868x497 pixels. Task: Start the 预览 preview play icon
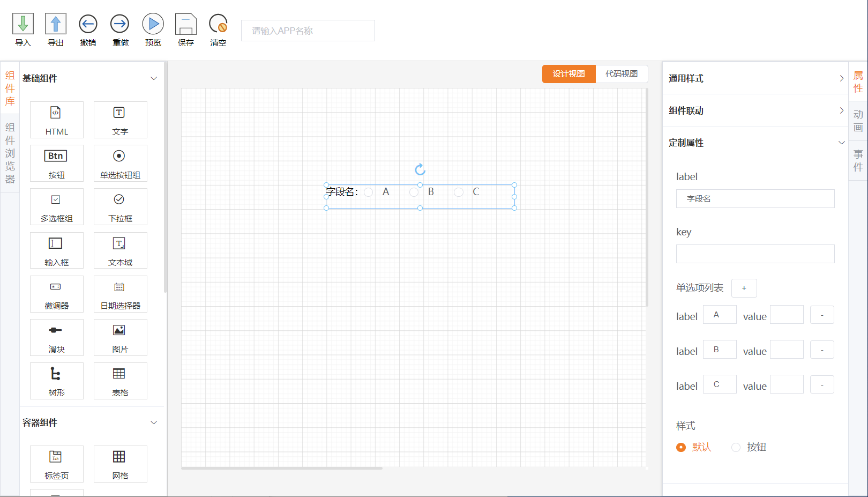(153, 24)
